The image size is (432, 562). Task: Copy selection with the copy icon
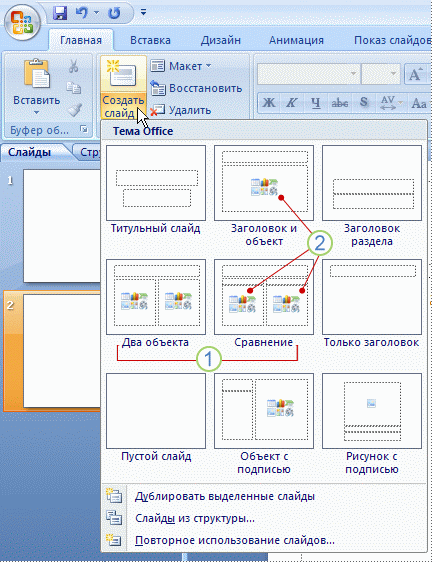coord(74,88)
